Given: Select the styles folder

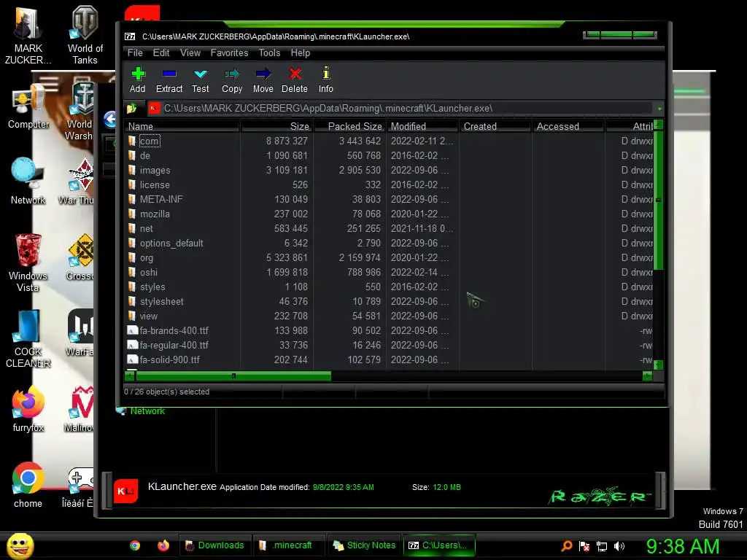Looking at the screenshot, I should [x=152, y=287].
